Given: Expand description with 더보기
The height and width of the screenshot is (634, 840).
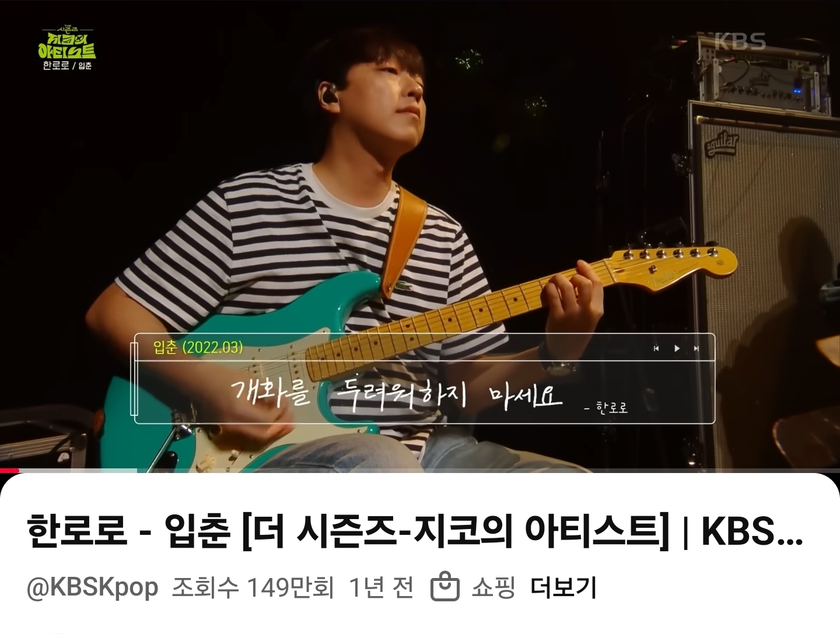Looking at the screenshot, I should click(563, 587).
